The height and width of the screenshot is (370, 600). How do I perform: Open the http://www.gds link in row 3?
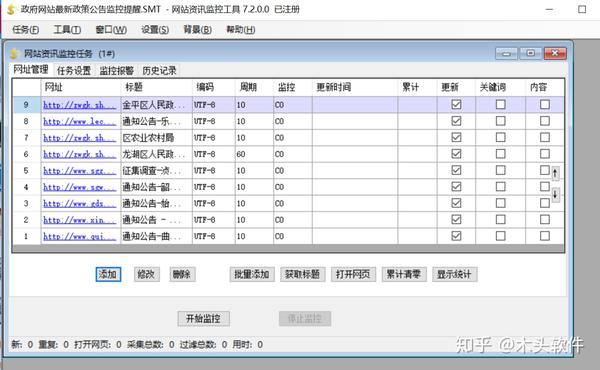[80, 204]
